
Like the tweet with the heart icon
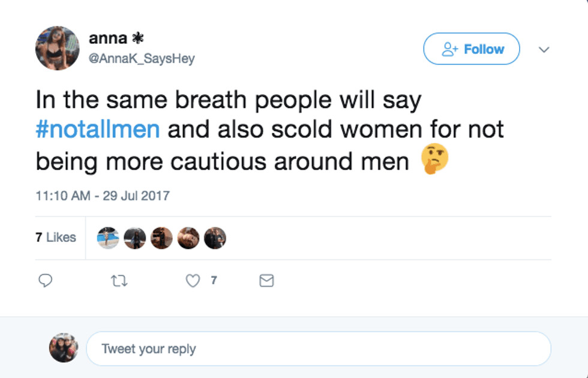point(193,280)
